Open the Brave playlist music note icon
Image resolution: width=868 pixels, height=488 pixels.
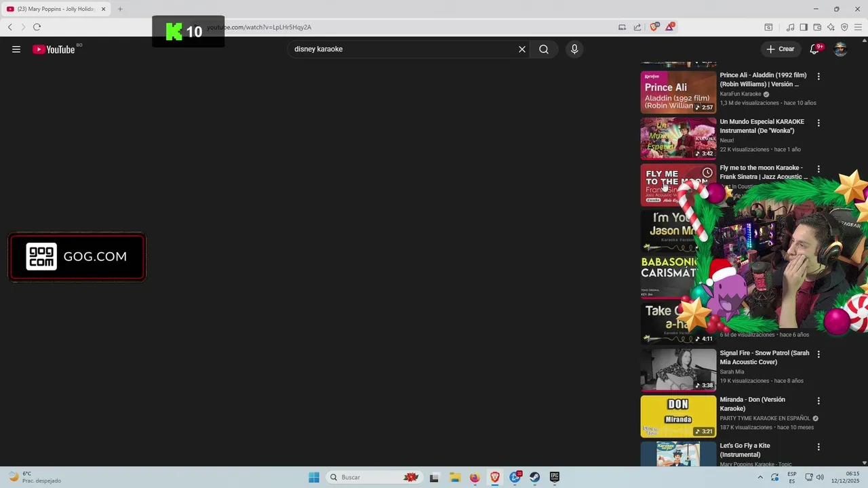click(x=790, y=27)
